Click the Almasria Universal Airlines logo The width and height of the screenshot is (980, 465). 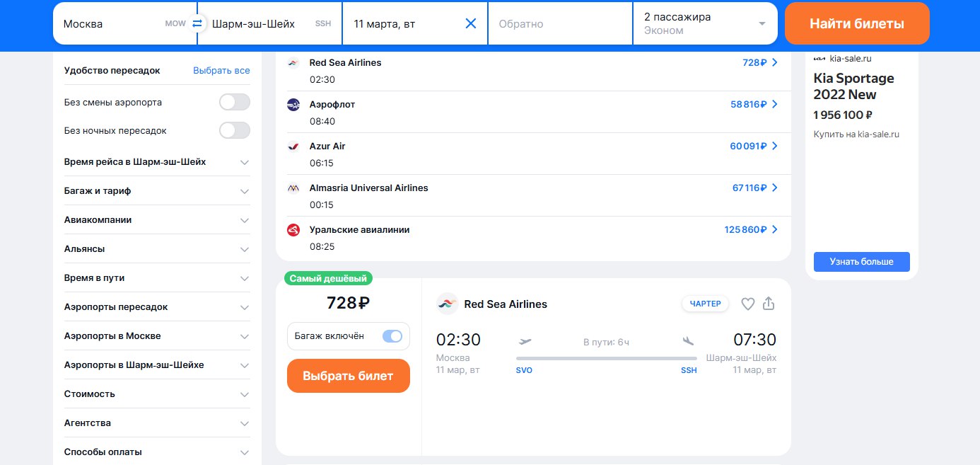(x=293, y=188)
